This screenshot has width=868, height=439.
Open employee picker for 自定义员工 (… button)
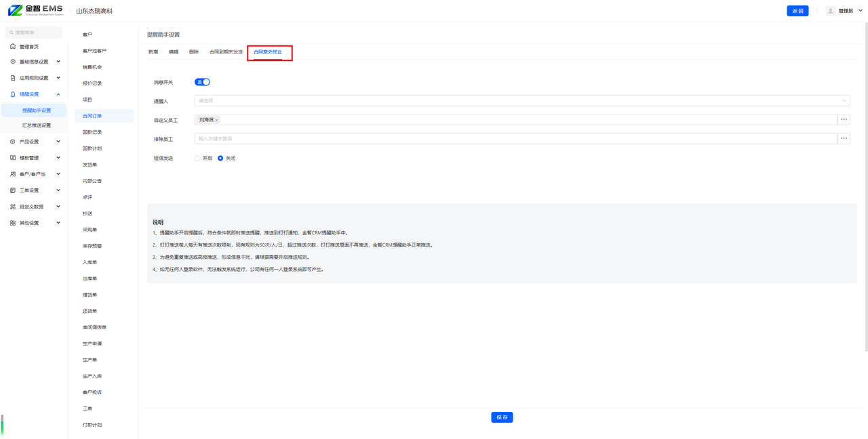[844, 119]
